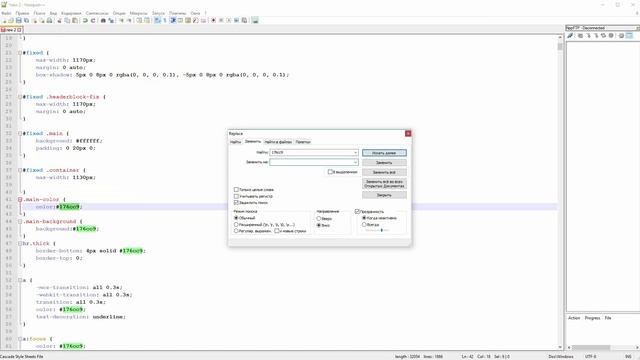The height and width of the screenshot is (360, 640).
Task: Click the Open file toolbar icon
Action: point(11,20)
